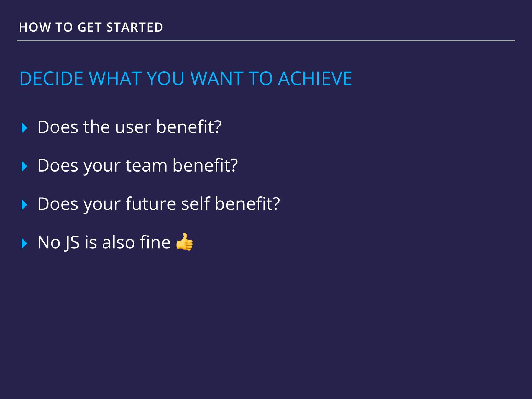532x399 pixels.
Task: Select the bullet arrow beside 'No JS is also fine'
Action: click(x=24, y=243)
